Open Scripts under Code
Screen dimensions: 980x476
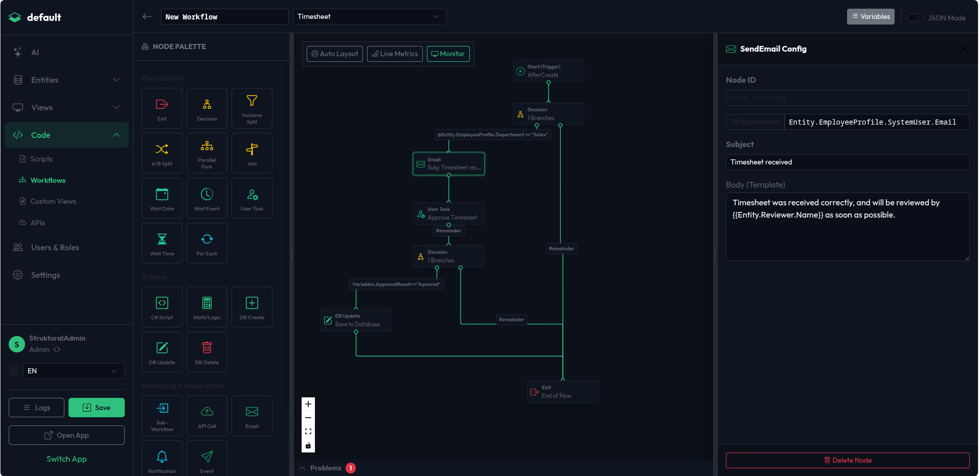click(x=41, y=159)
